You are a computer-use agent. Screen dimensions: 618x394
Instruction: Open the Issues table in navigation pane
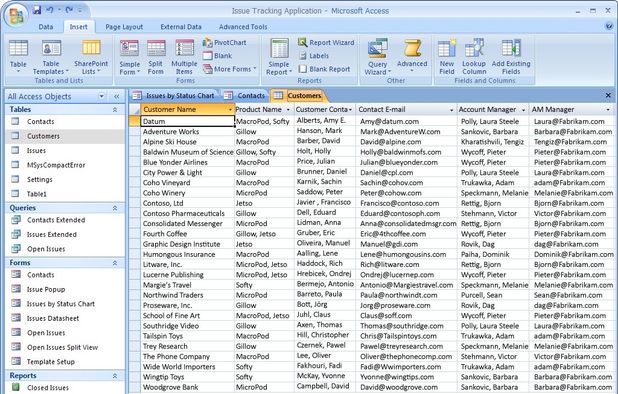[36, 151]
